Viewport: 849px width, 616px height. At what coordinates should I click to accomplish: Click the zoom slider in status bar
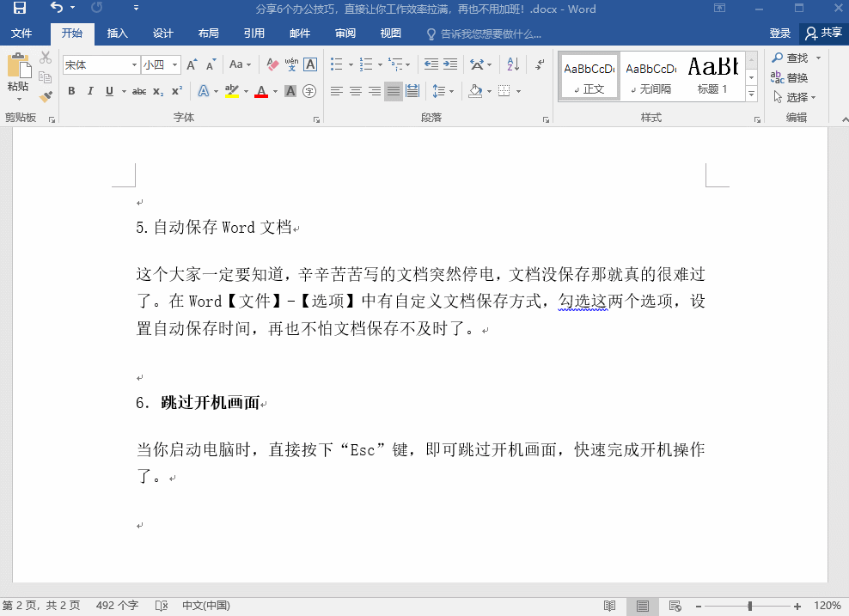point(749,606)
